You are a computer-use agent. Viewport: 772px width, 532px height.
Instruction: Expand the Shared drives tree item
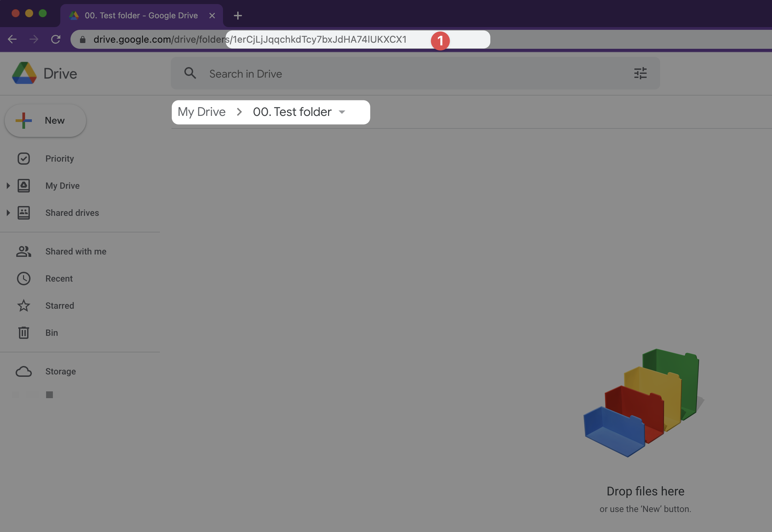(8, 213)
